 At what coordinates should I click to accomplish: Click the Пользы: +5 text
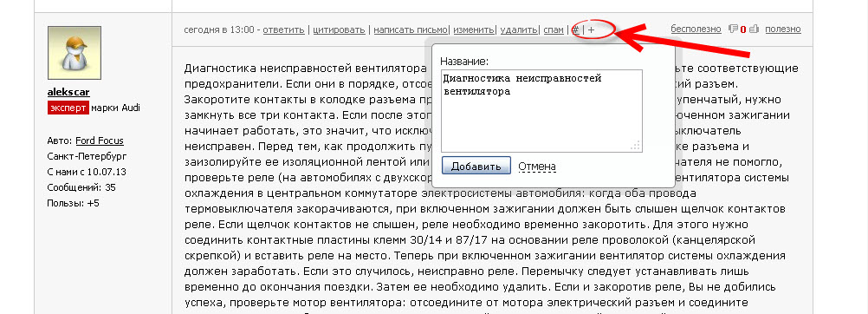(x=73, y=203)
